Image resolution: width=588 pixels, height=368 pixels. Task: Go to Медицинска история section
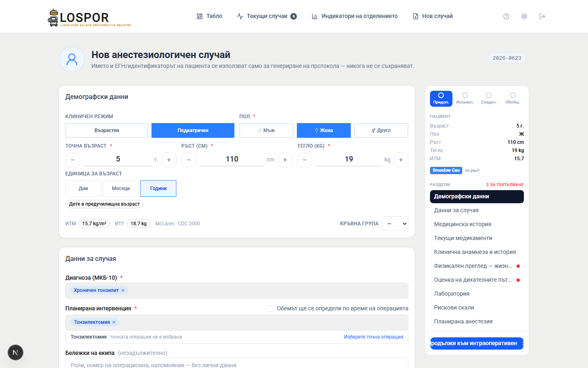click(477, 224)
